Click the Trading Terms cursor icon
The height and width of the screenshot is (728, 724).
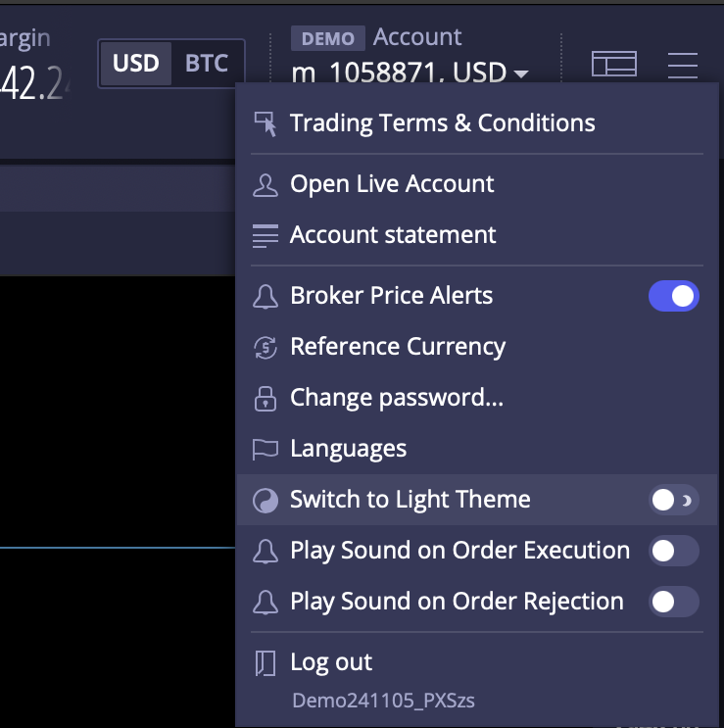coord(265,123)
